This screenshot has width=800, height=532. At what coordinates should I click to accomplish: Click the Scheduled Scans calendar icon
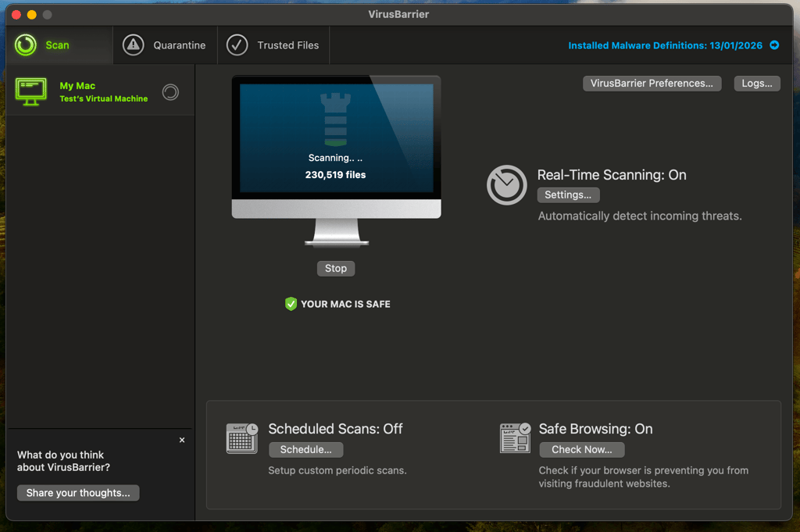pos(242,438)
